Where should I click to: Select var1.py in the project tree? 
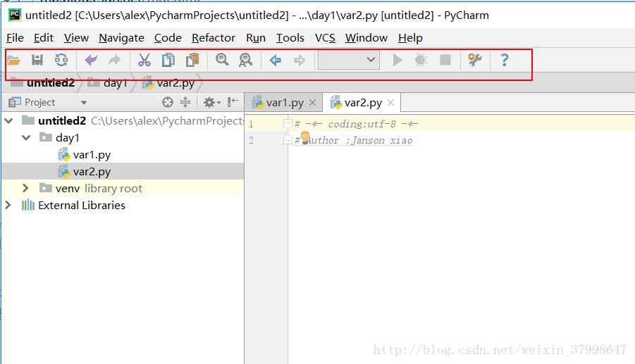point(92,155)
